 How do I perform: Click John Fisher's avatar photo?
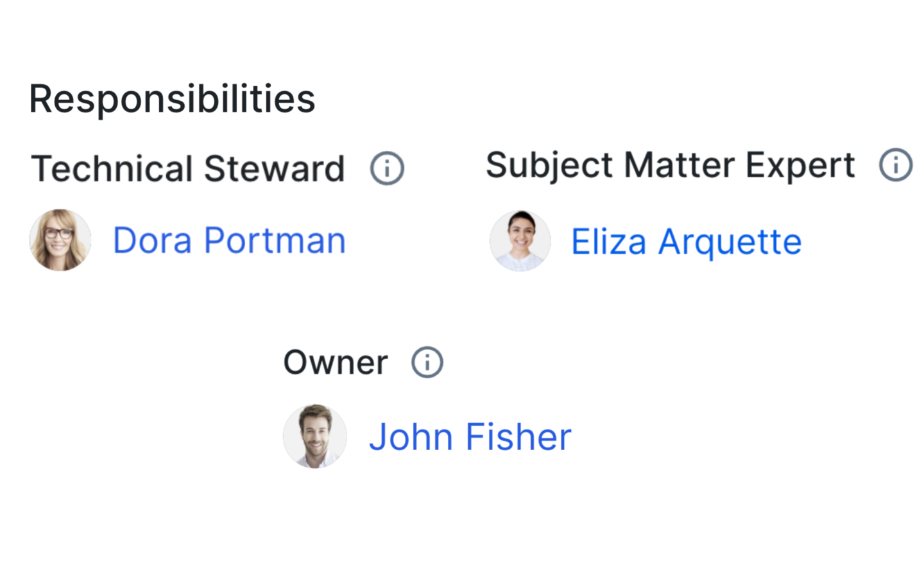point(315,436)
